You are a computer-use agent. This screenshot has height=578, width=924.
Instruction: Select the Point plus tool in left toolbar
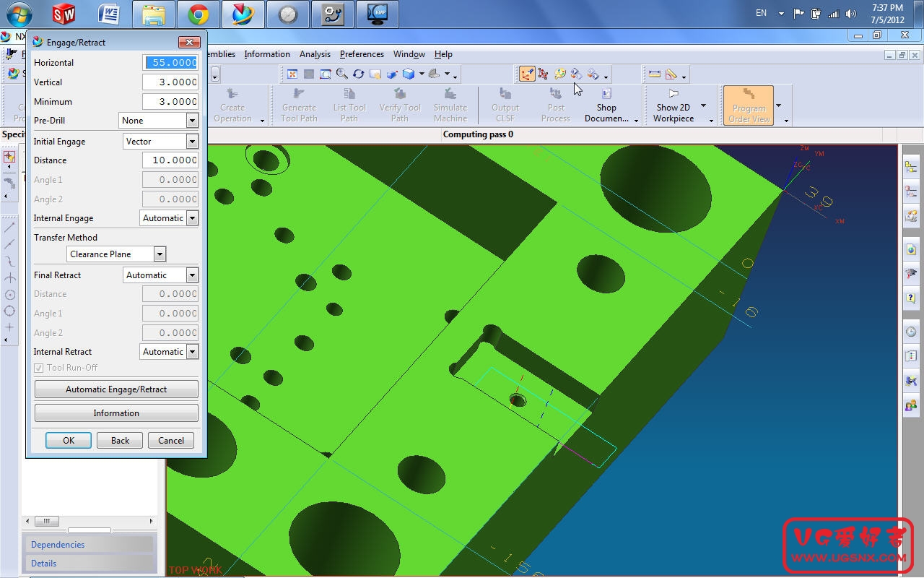pyautogui.click(x=9, y=328)
